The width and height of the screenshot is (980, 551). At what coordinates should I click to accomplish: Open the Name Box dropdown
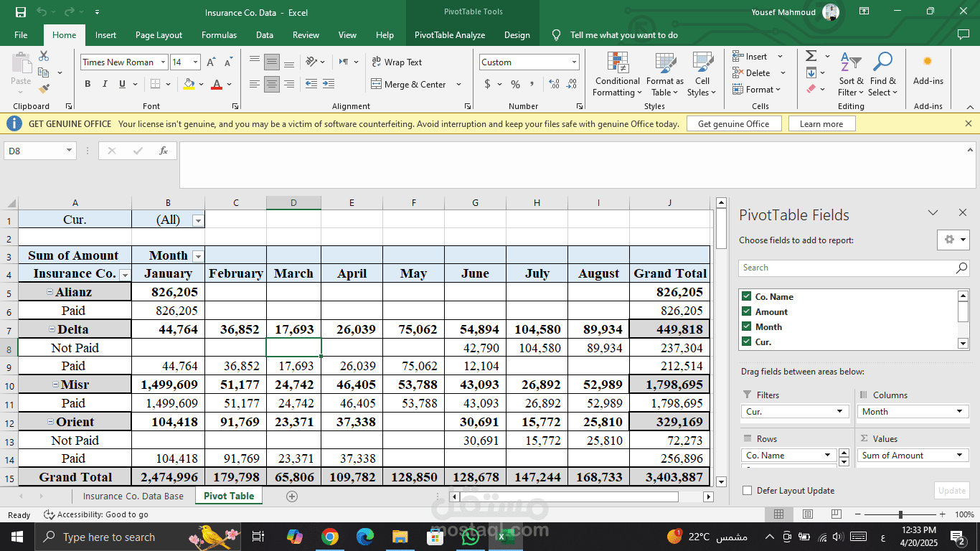coord(70,151)
